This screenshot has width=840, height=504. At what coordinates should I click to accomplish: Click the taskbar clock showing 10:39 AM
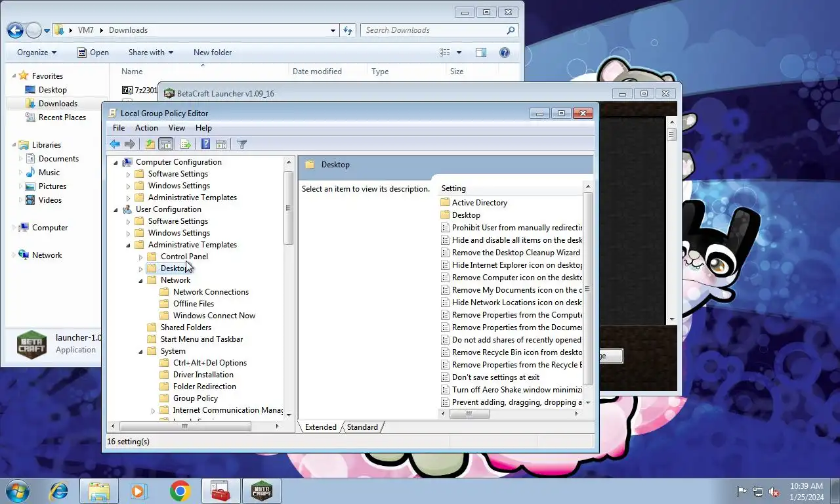point(807,486)
